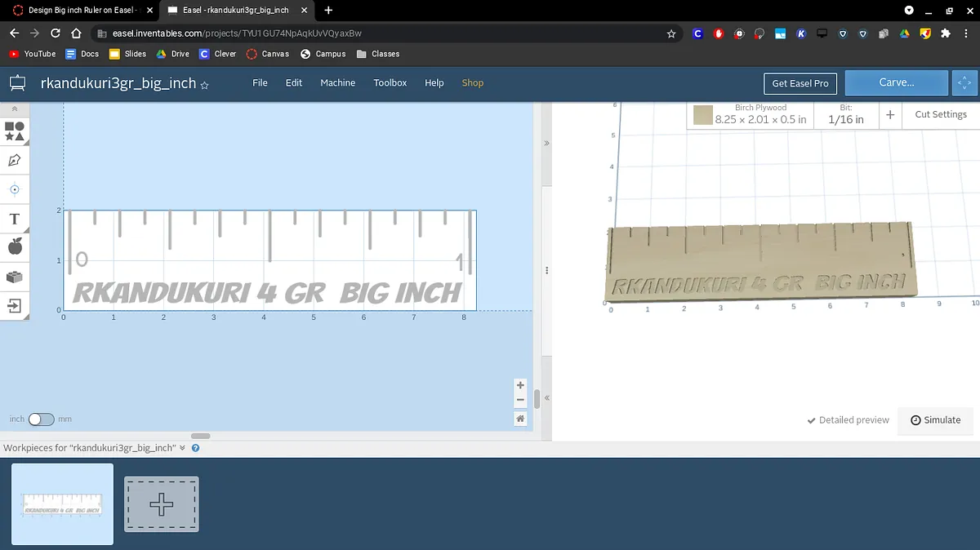Select the Shapes tool in left sidebar
The image size is (980, 550).
coord(15,131)
